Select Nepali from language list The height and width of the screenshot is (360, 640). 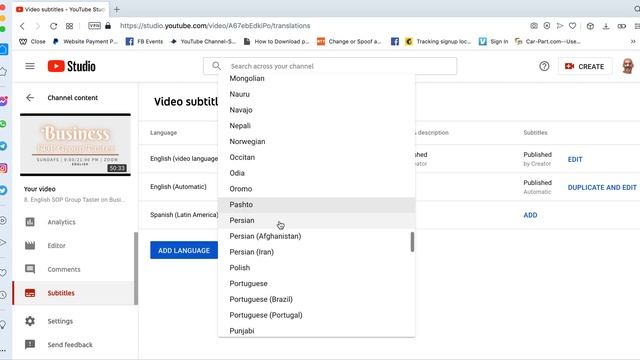pyautogui.click(x=316, y=126)
